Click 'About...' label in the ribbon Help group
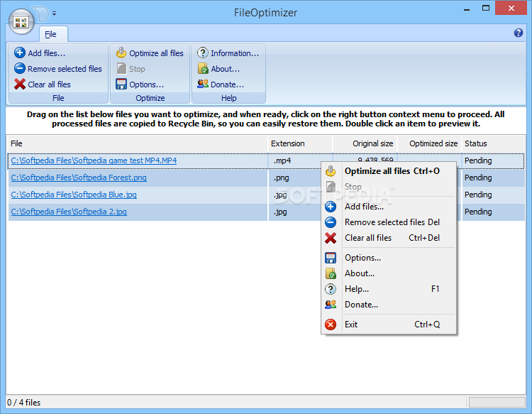 click(226, 69)
